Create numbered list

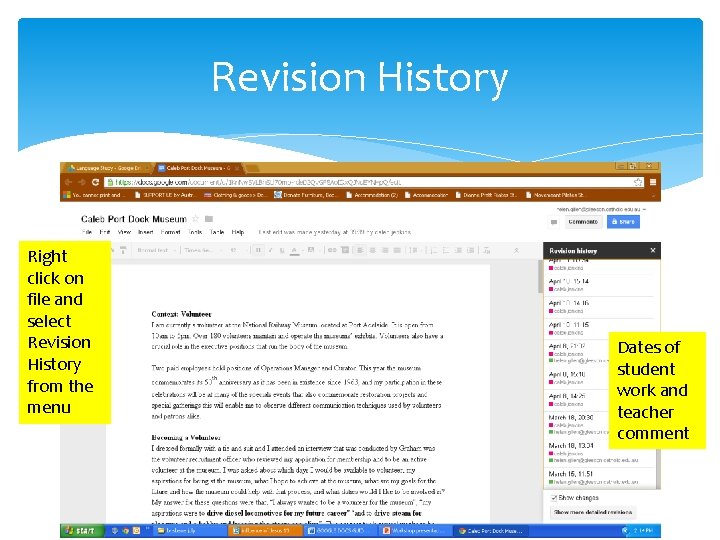tap(433, 250)
